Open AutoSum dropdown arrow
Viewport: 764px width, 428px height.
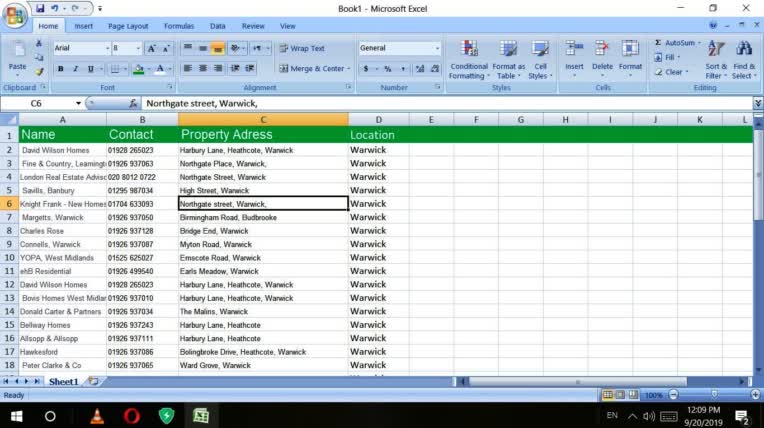click(699, 43)
